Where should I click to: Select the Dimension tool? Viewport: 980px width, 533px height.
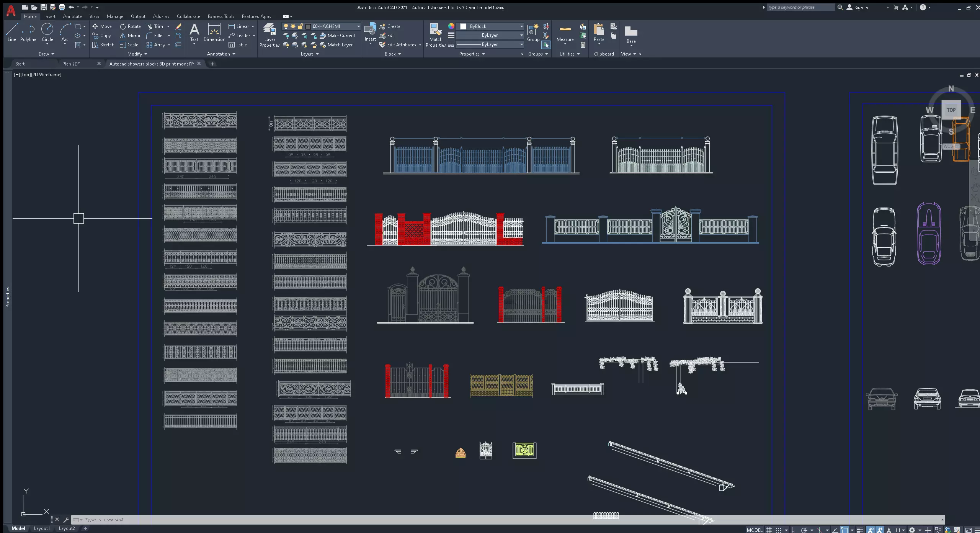click(x=214, y=32)
